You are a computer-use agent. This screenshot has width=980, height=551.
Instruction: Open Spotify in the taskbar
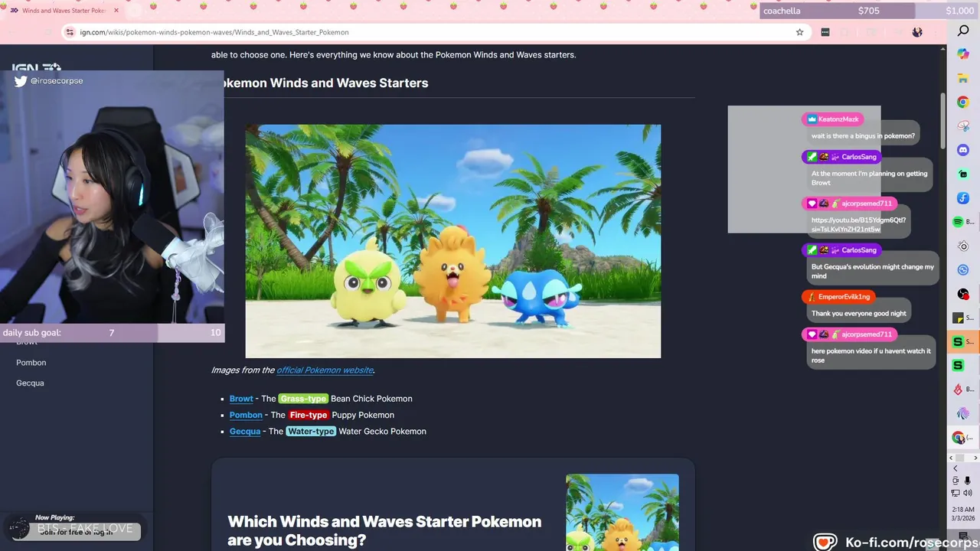pyautogui.click(x=958, y=222)
